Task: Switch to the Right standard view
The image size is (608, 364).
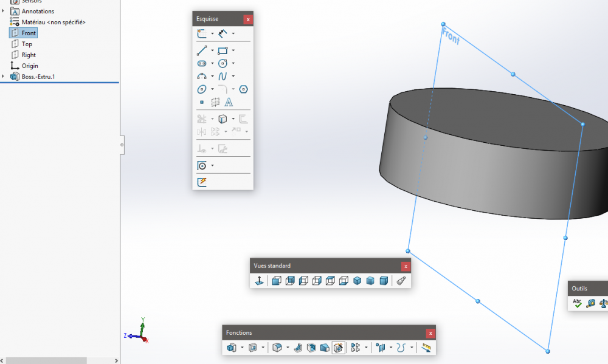Action: (317, 281)
